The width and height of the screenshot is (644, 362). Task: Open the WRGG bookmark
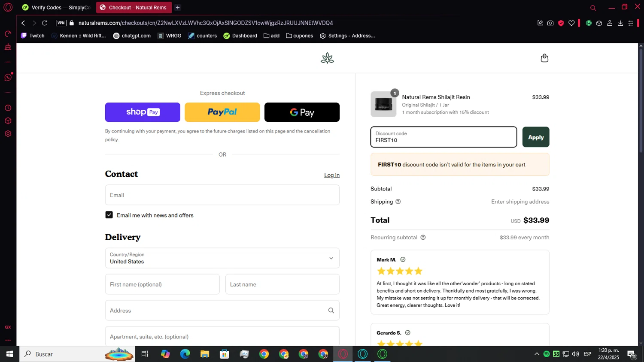[170, 36]
